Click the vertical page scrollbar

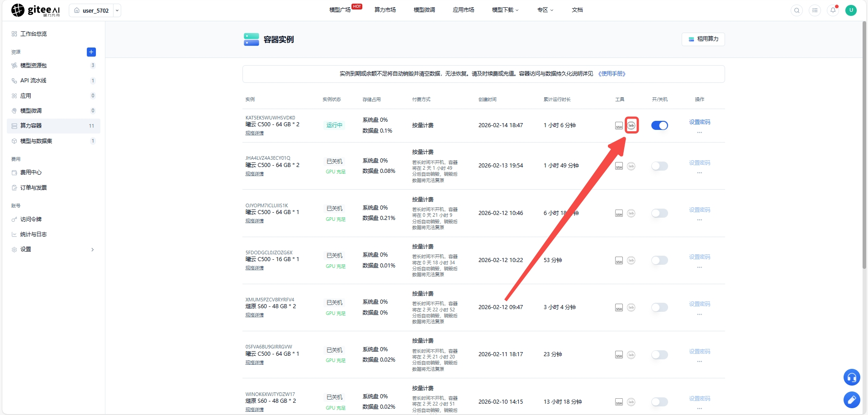(x=864, y=145)
